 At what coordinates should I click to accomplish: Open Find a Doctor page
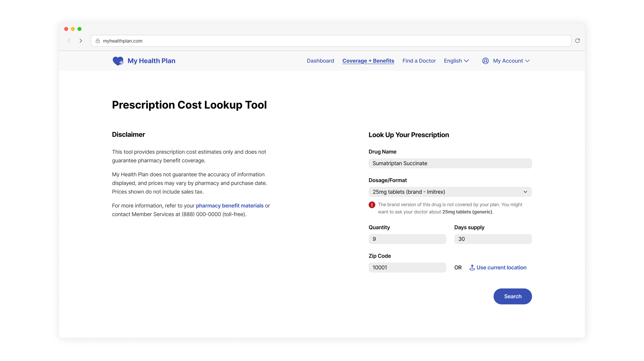click(x=419, y=61)
